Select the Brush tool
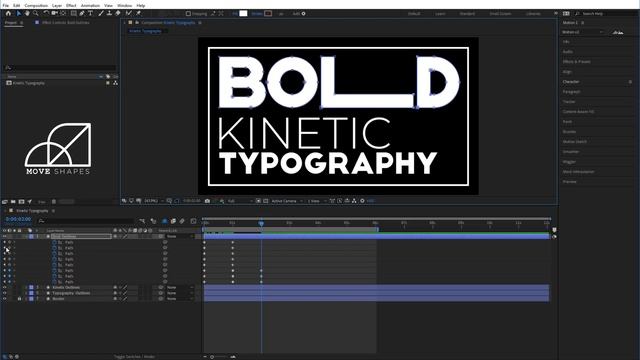 pyautogui.click(x=101, y=13)
